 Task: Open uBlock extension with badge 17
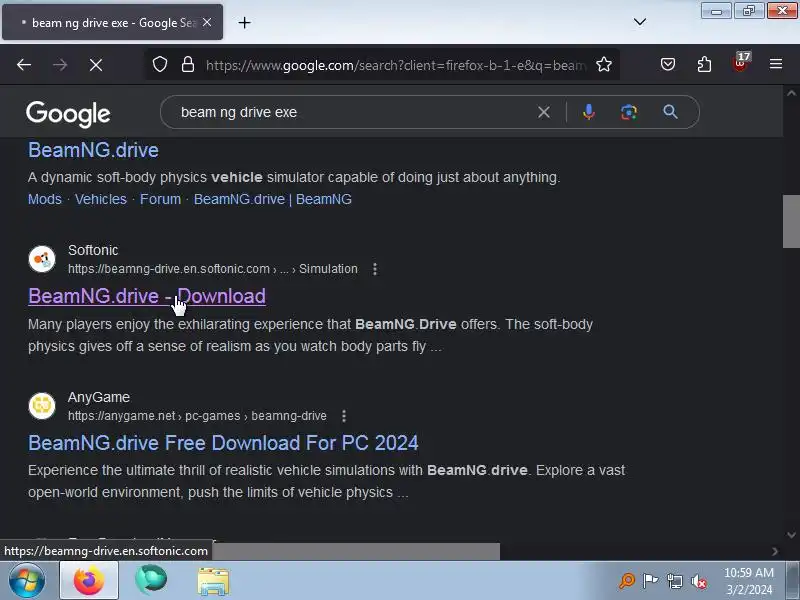click(x=740, y=63)
